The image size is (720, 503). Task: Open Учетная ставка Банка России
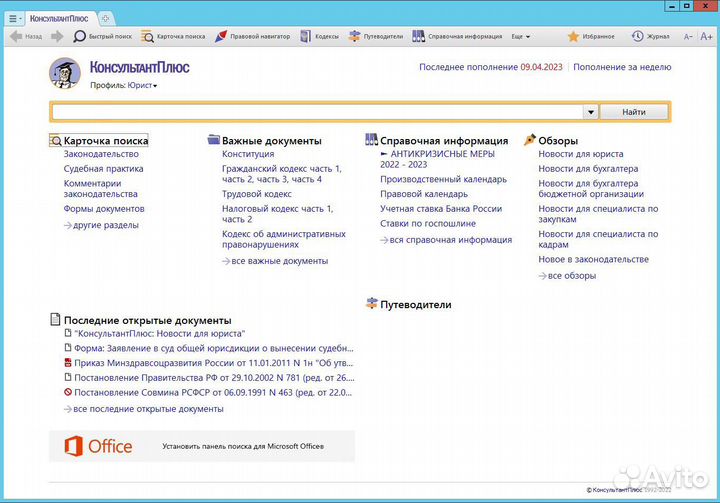[x=441, y=209]
